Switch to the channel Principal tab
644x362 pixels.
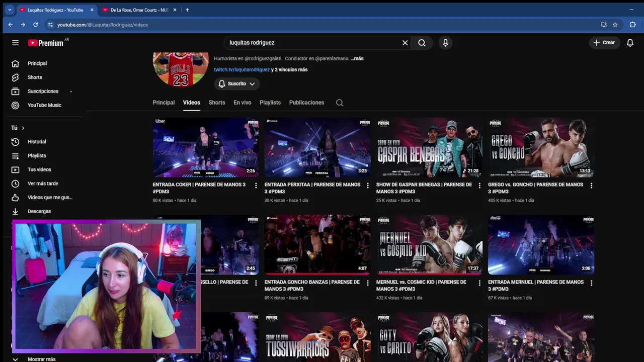click(x=164, y=103)
